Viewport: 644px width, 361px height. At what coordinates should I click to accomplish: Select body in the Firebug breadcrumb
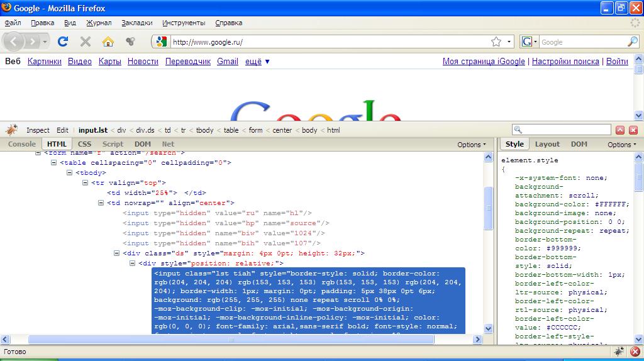pos(309,130)
